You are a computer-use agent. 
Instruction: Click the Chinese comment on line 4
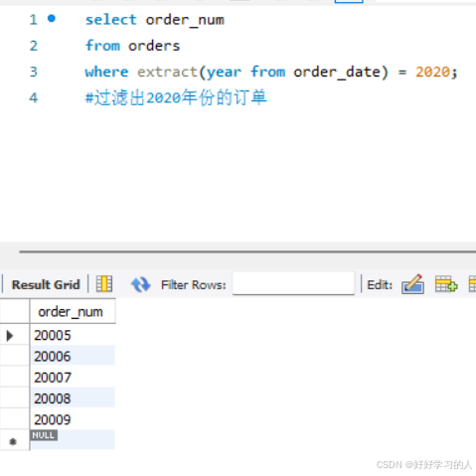176,97
